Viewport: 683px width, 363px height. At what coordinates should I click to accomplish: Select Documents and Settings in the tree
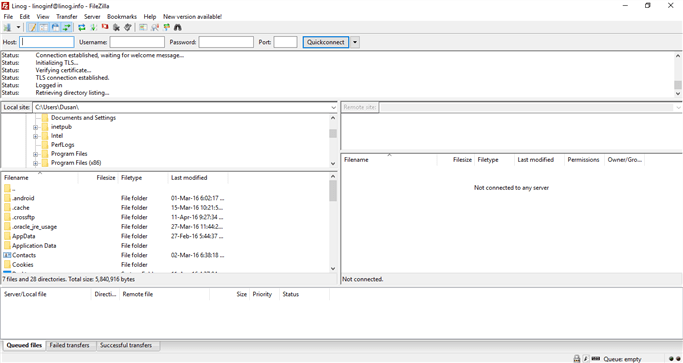[83, 118]
